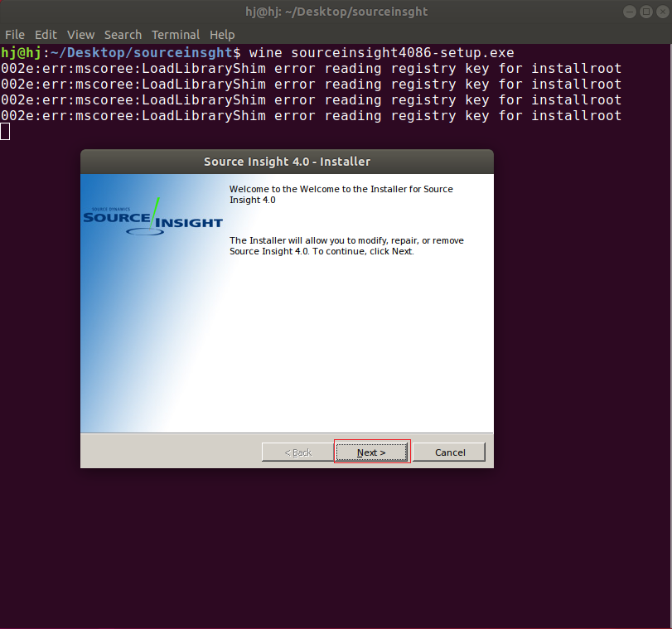Click the terminal cursor block
The width and height of the screenshot is (672, 629).
coord(6,131)
